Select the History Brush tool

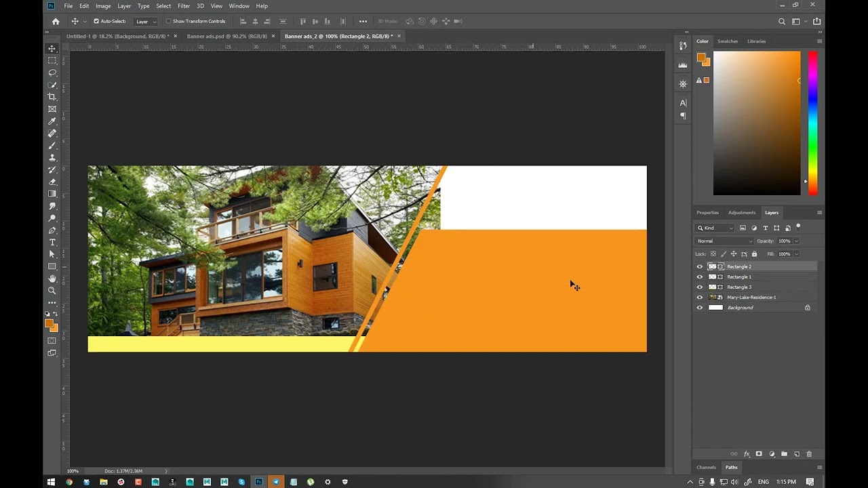coord(52,170)
